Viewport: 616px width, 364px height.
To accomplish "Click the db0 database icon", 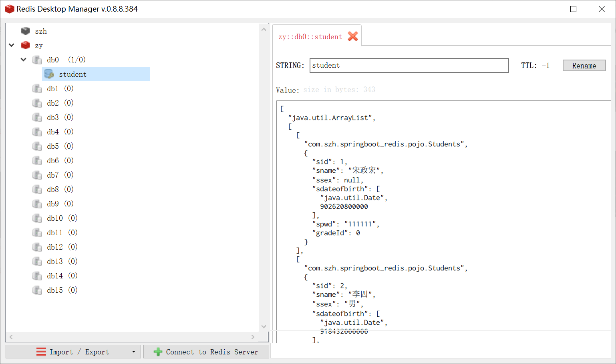I will [x=37, y=60].
